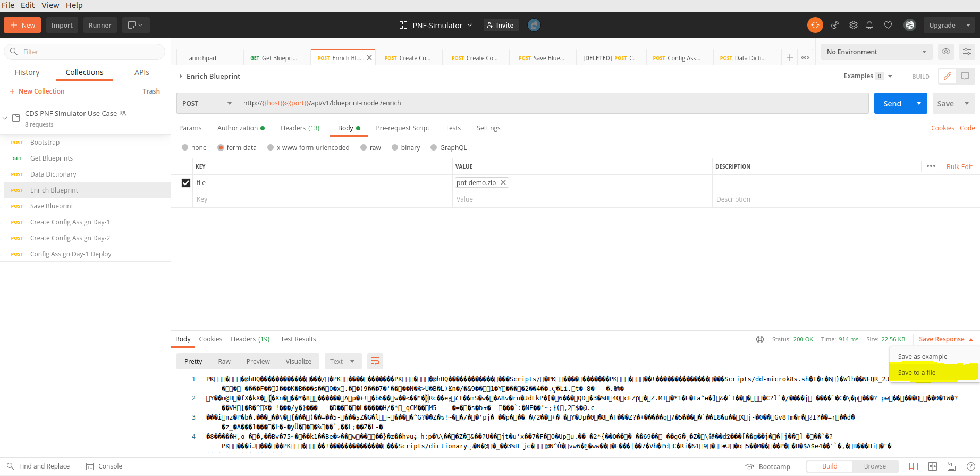Open the File menu

8,5
